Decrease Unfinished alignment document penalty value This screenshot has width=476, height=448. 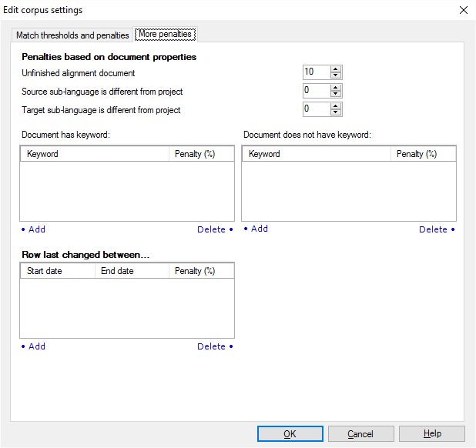[x=336, y=75]
